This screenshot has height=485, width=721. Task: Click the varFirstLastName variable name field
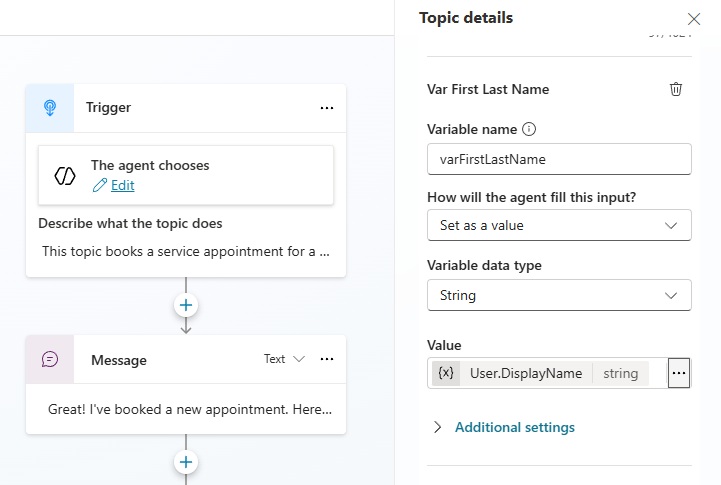pos(559,159)
